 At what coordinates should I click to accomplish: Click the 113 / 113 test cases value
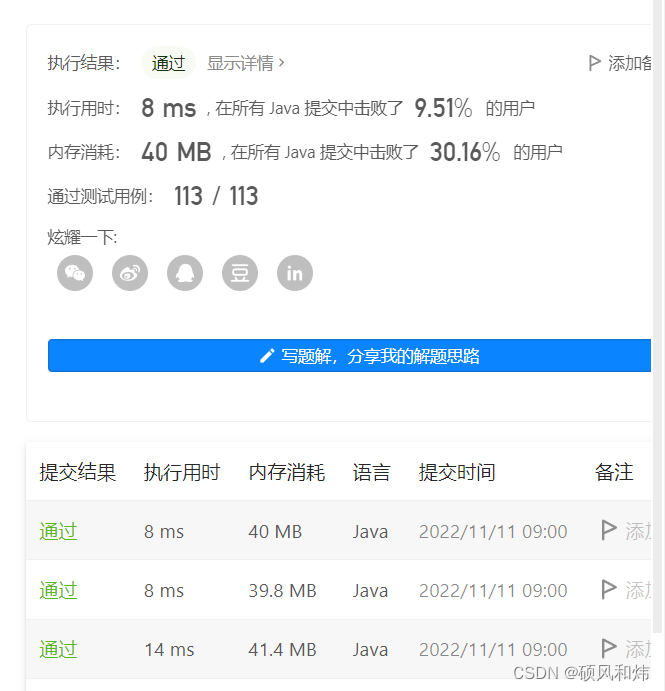216,196
